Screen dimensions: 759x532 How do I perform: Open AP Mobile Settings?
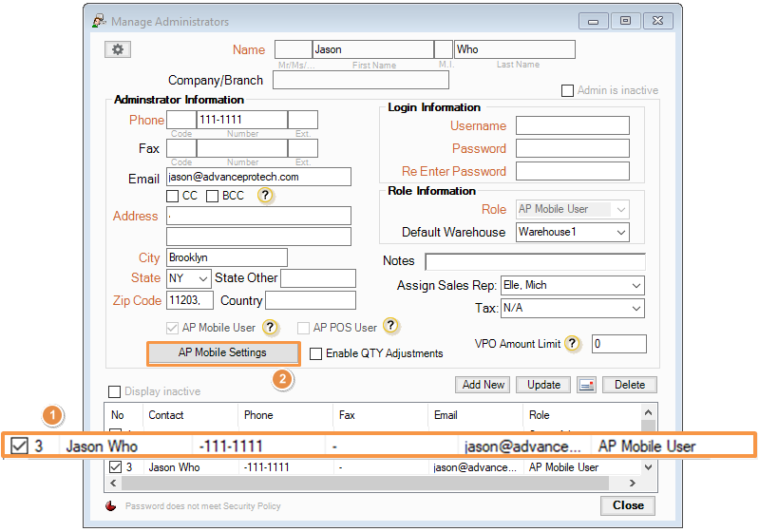(223, 352)
